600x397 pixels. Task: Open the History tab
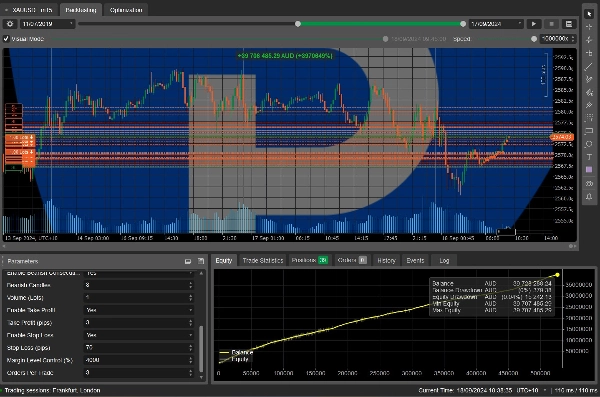386,260
